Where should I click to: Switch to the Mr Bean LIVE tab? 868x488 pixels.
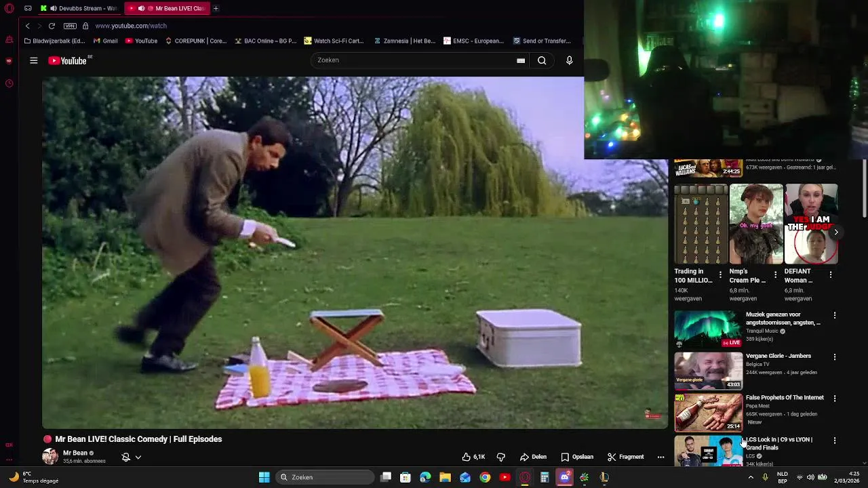coord(167,8)
